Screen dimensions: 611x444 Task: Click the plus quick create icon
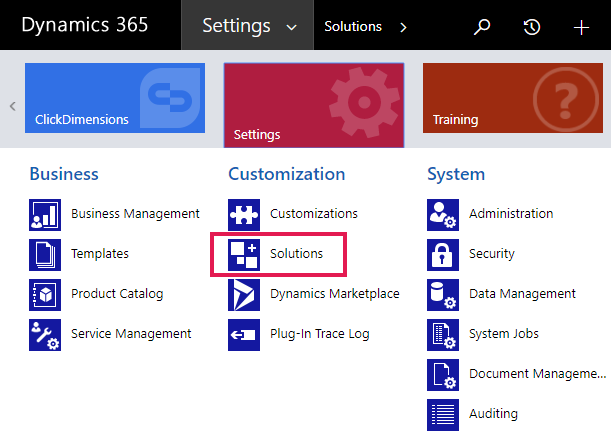(581, 27)
